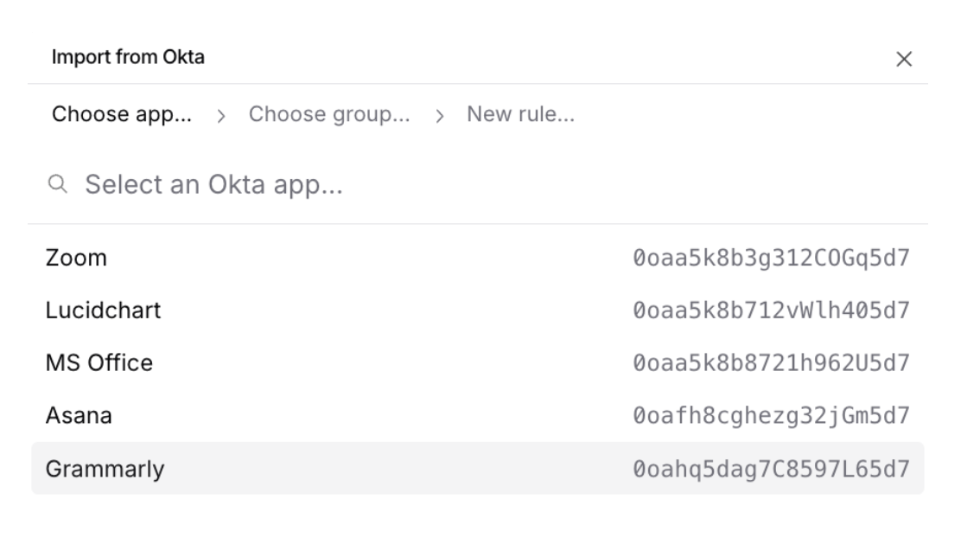Select the Asana app
Viewport: 980px width, 557px height.
[x=478, y=415]
